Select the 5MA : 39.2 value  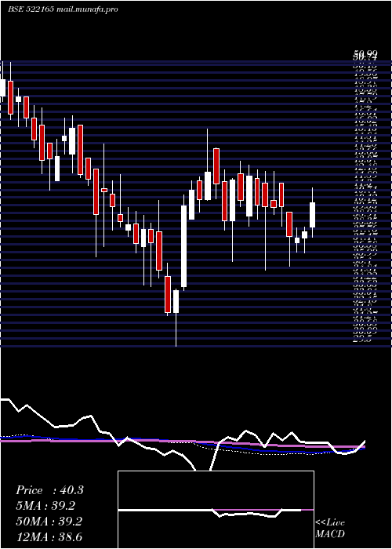[x=45, y=506]
